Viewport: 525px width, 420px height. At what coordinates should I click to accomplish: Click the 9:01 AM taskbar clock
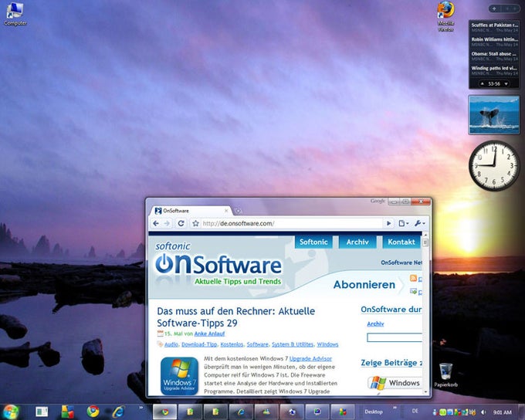[x=503, y=412]
